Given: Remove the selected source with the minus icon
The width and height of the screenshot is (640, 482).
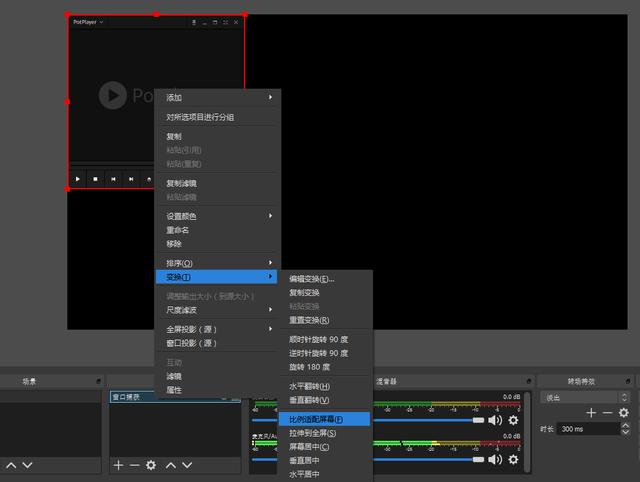Looking at the screenshot, I should tap(134, 465).
